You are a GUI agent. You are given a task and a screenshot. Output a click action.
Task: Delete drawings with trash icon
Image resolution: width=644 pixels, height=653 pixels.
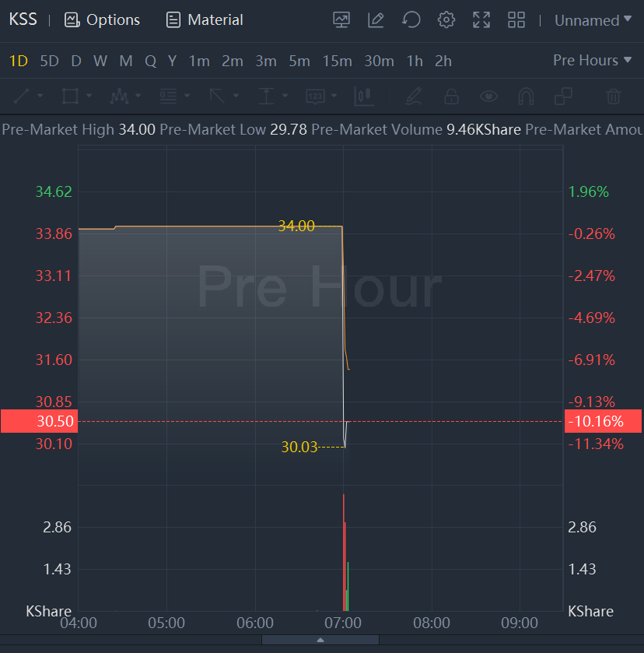point(614,97)
